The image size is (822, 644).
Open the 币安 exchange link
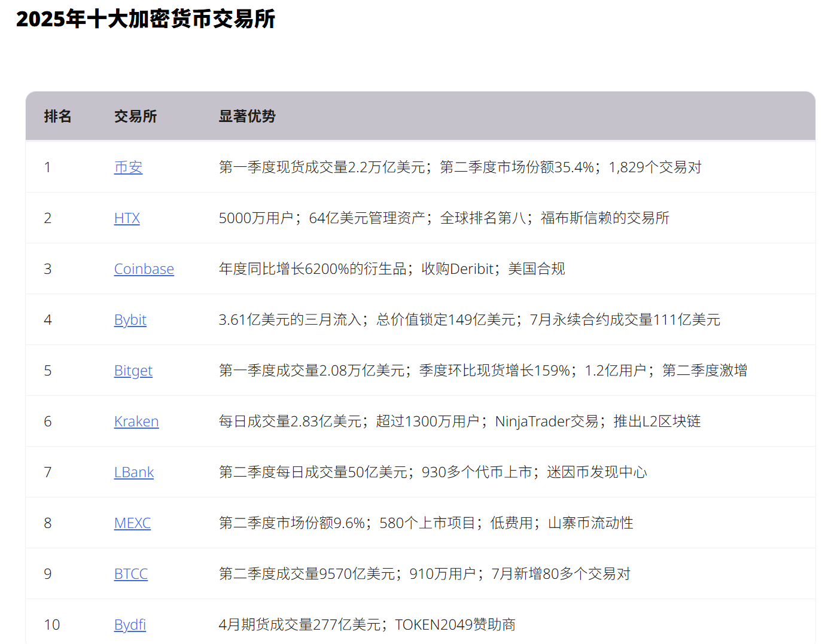click(128, 167)
